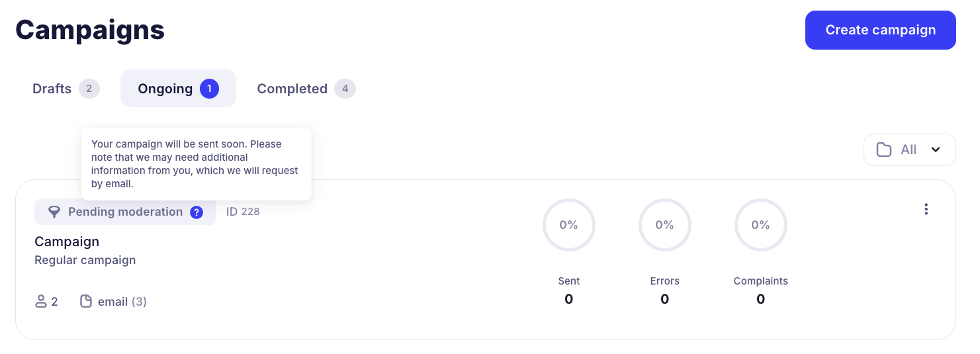Click the Complaints percentage circle
980x354 pixels.
[760, 225]
